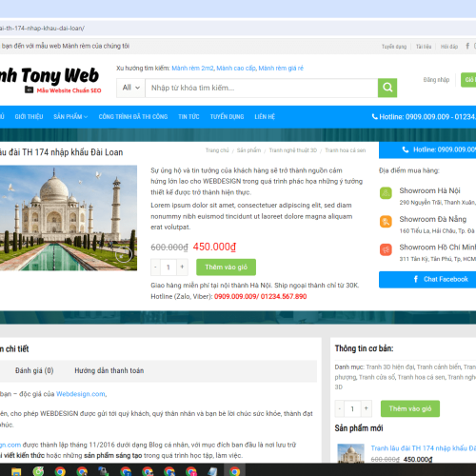Open Tranh cảnh biển category link
This screenshot has width=476, height=476.
439,367
